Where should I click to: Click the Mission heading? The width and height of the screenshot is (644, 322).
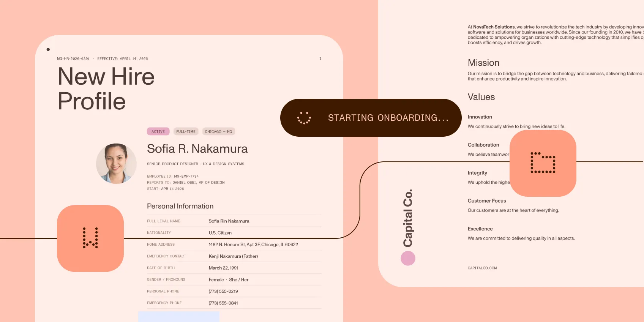tap(483, 63)
